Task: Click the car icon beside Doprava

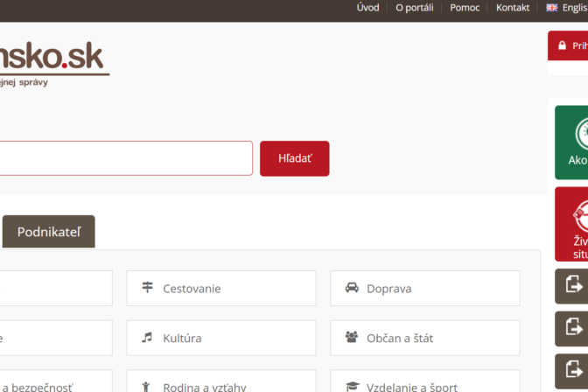Action: tap(352, 288)
